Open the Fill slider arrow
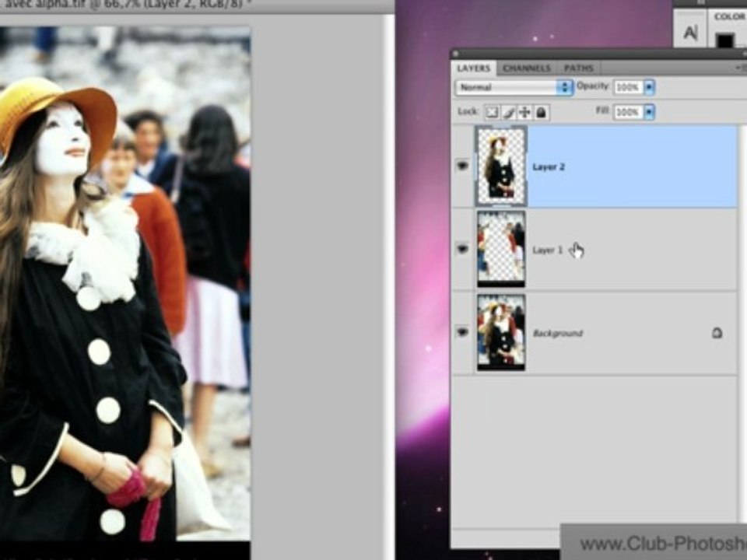This screenshot has width=747, height=560. tap(649, 112)
